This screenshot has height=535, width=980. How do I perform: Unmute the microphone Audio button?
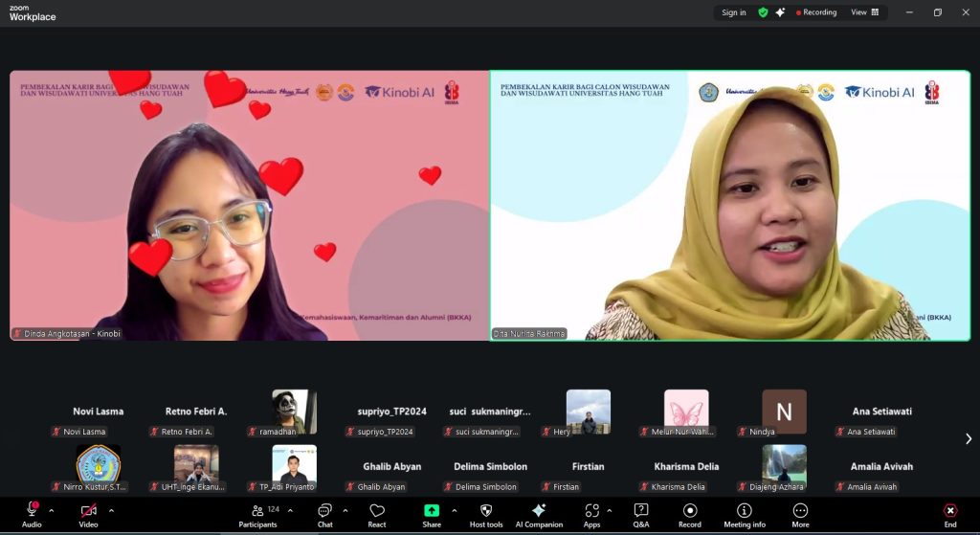point(32,514)
